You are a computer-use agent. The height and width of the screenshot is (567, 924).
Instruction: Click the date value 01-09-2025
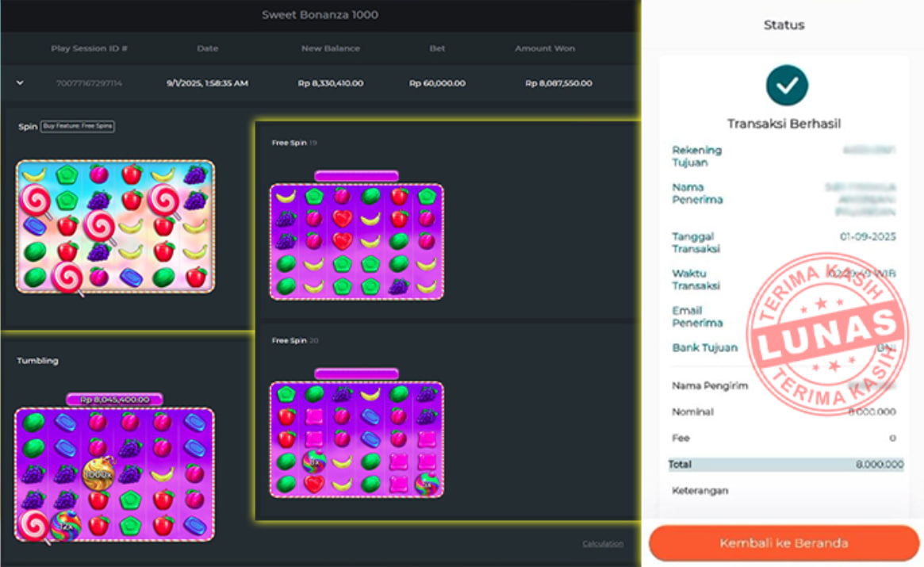click(868, 236)
